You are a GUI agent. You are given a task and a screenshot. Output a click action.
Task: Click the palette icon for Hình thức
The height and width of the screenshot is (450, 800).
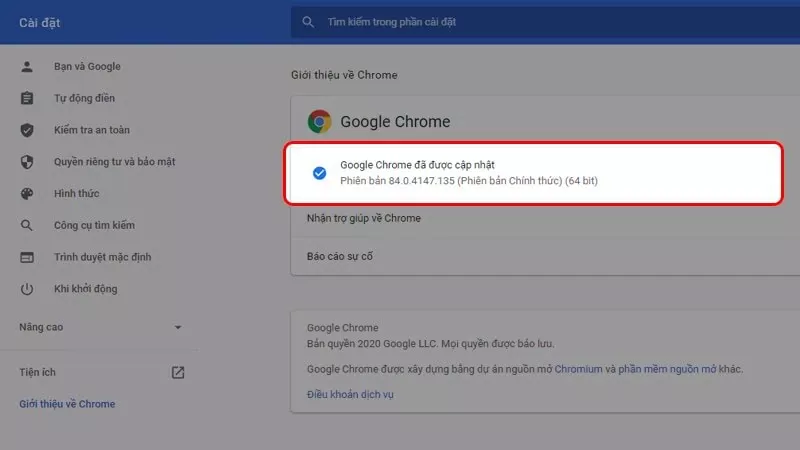[x=27, y=193]
